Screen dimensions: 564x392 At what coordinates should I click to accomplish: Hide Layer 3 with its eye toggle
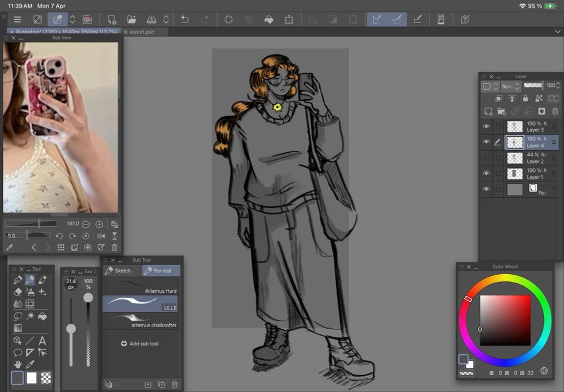486,126
